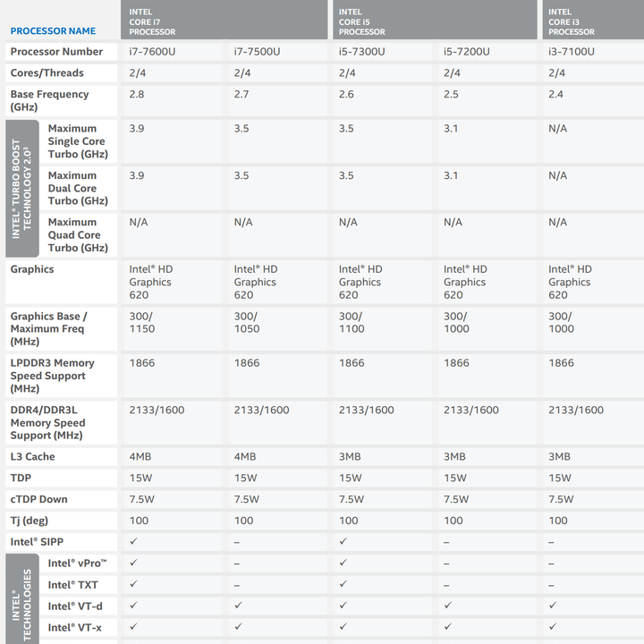Click the i5-7200U processor number cell
The height and width of the screenshot is (644, 644).
click(x=467, y=52)
